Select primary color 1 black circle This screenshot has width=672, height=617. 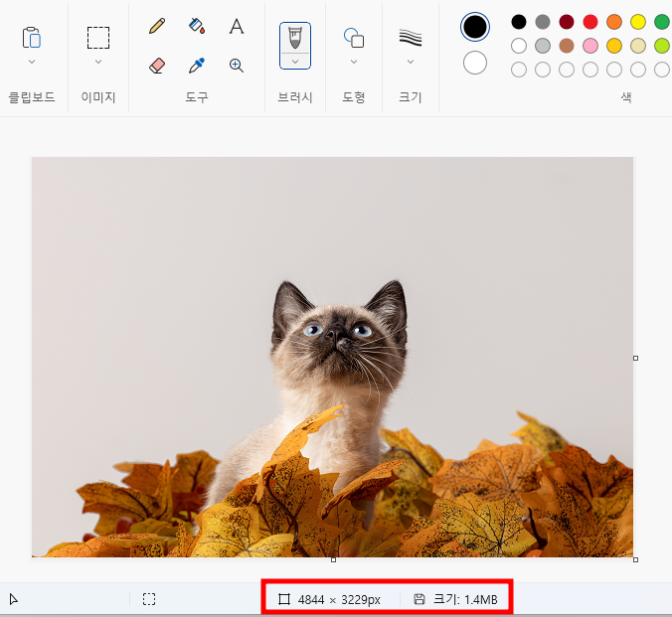[475, 27]
